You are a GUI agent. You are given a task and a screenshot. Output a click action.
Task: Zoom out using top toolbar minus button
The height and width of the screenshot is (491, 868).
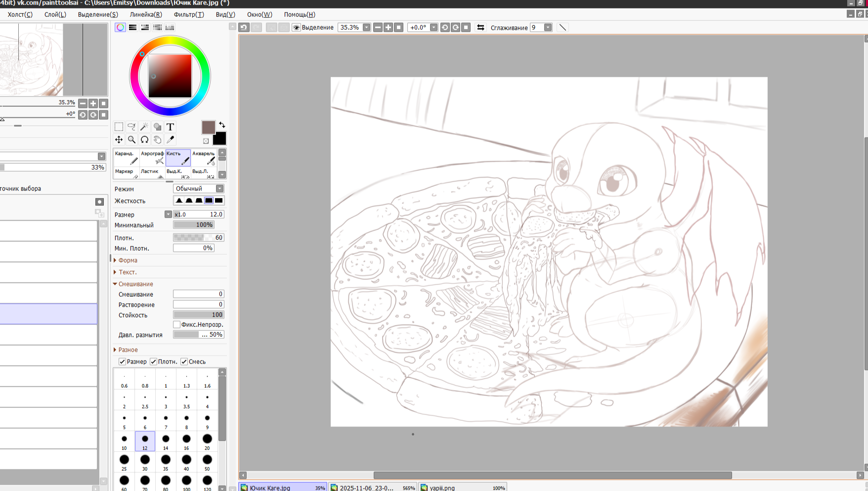[x=378, y=28]
